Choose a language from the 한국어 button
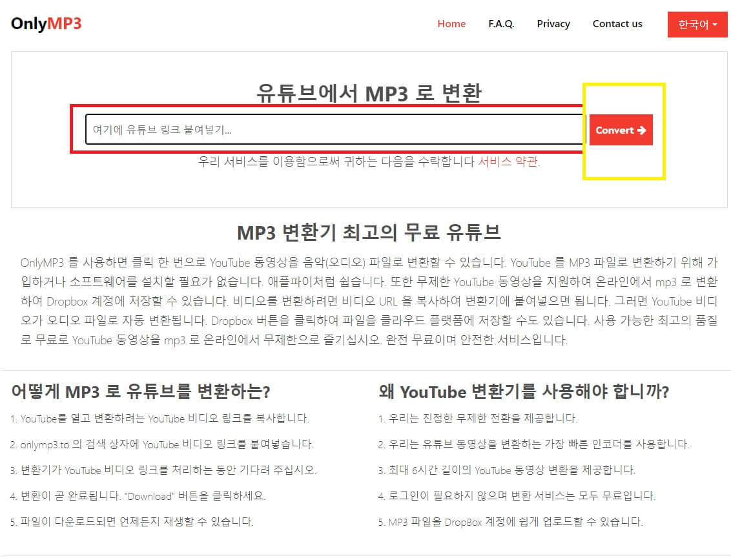 tap(697, 25)
